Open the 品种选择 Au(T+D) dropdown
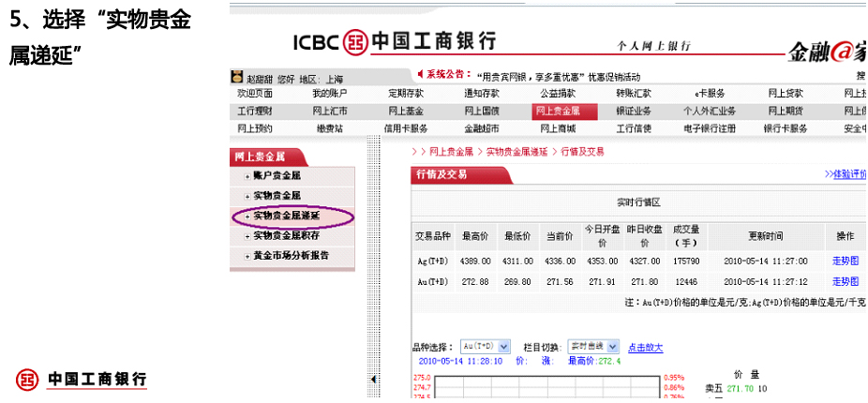 485,347
